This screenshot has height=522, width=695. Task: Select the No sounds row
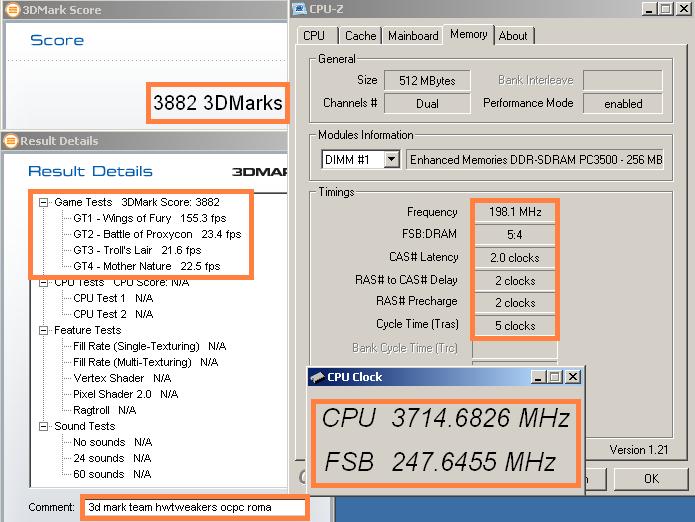coord(113,442)
